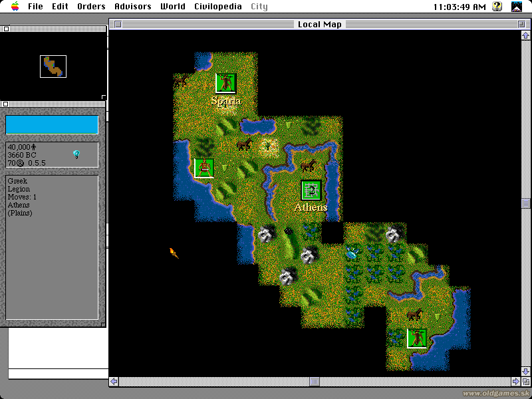Viewport: 532px width, 399px height.
Task: Open the Civilopedia menu
Action: 218,7
